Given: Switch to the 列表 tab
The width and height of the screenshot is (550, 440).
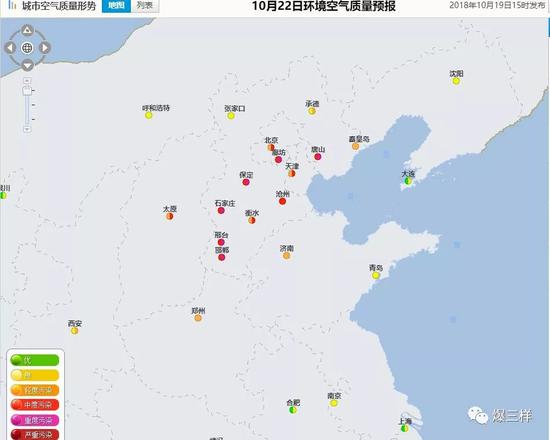Looking at the screenshot, I should click(145, 5).
